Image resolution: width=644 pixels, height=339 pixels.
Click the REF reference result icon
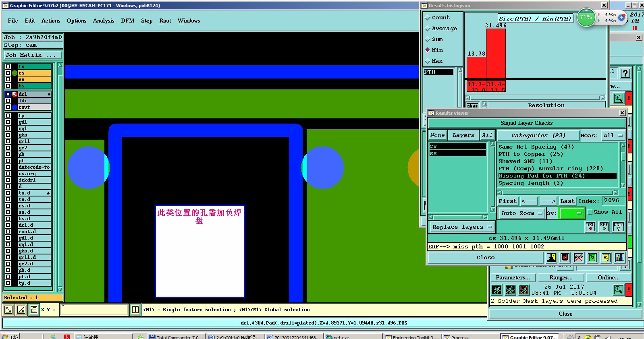click(604, 227)
